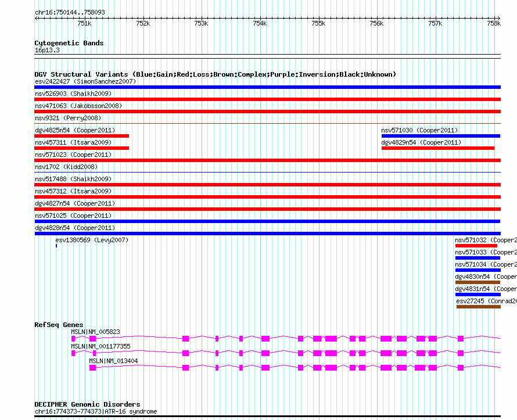The image size is (517, 420).
Task: Click the MSLN|NM_013404 transcript label
Action: pyautogui.click(x=113, y=361)
